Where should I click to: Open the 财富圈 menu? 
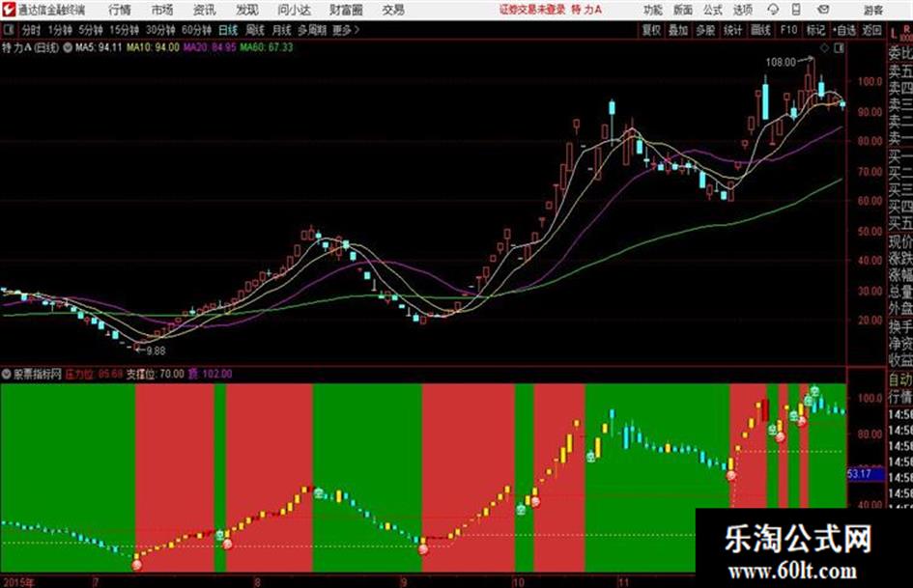(346, 10)
